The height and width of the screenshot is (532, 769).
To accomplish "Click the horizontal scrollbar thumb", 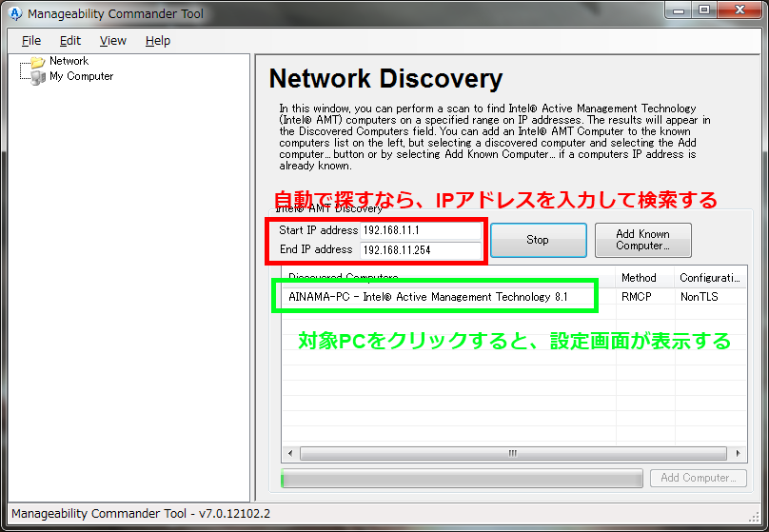I will click(513, 454).
